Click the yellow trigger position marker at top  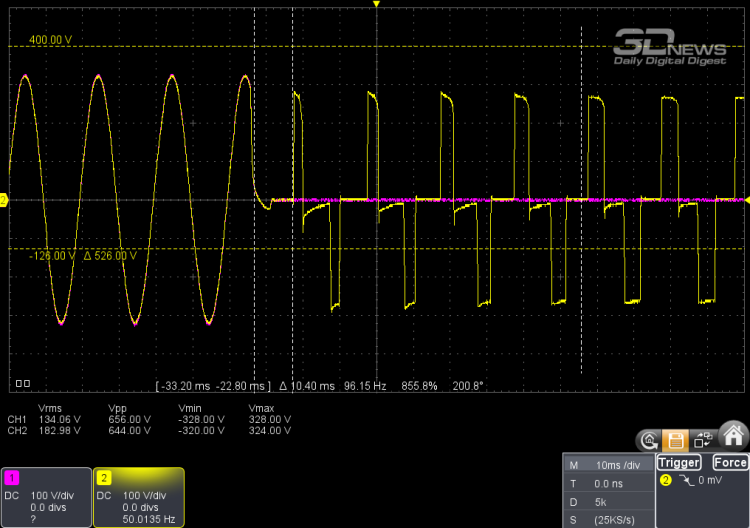[x=376, y=4]
